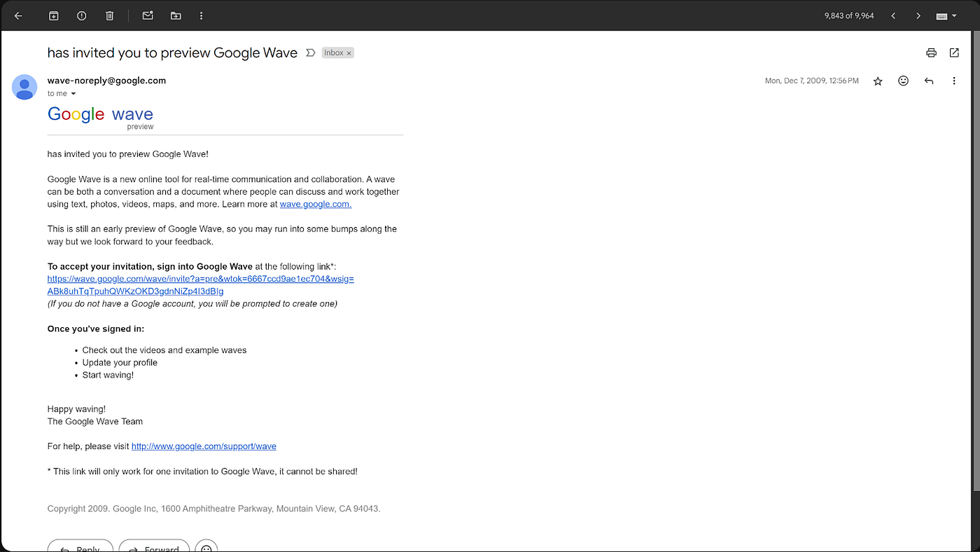This screenshot has width=980, height=552.
Task: Click bottom emoji reaction button
Action: tap(206, 546)
